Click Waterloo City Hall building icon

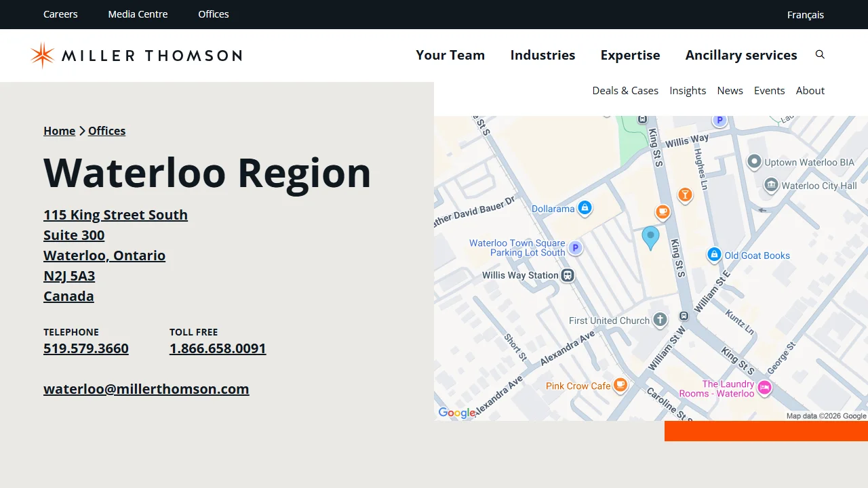coord(770,185)
